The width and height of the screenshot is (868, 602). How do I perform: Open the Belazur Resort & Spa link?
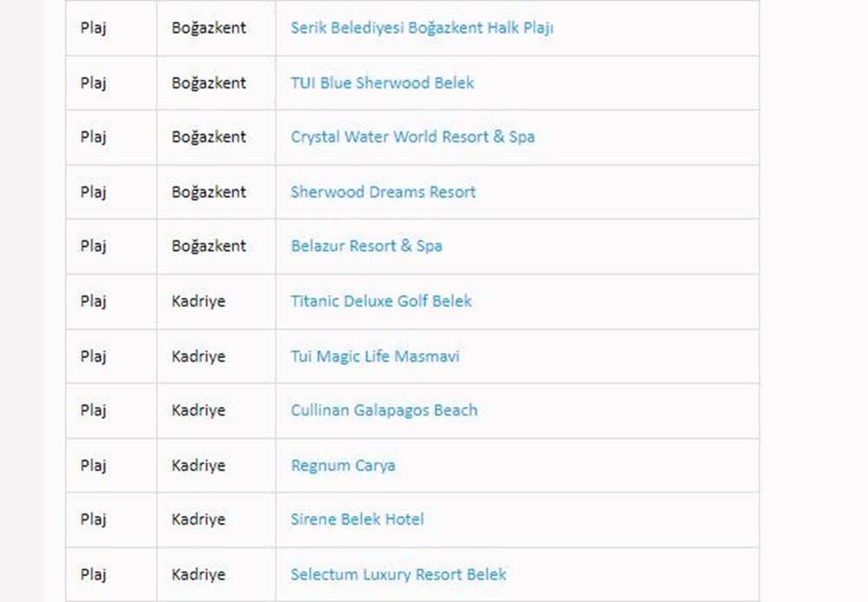click(366, 246)
